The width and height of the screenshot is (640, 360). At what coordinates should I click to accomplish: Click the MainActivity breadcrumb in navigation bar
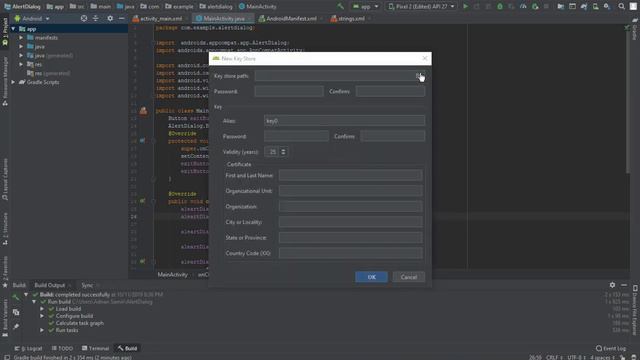[x=258, y=7]
